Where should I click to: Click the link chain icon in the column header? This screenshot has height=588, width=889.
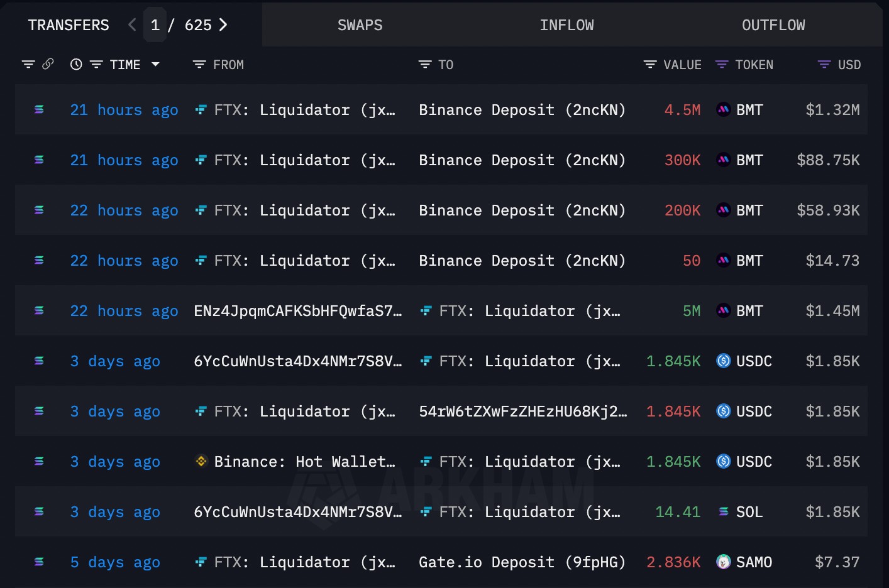[48, 64]
